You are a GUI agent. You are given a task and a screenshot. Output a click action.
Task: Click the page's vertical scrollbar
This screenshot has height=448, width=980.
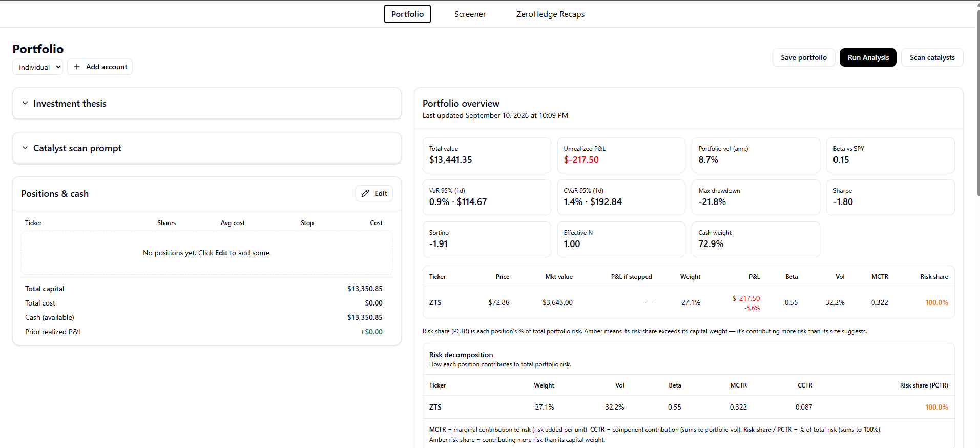978,103
